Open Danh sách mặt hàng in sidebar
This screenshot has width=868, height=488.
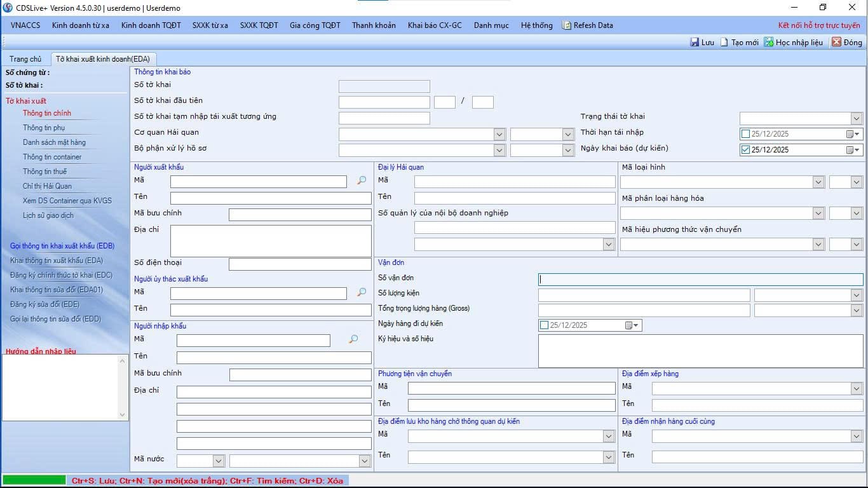pyautogui.click(x=54, y=142)
